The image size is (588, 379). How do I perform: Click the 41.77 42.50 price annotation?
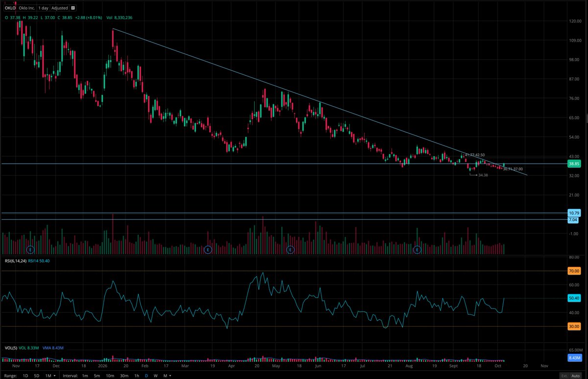(x=475, y=155)
